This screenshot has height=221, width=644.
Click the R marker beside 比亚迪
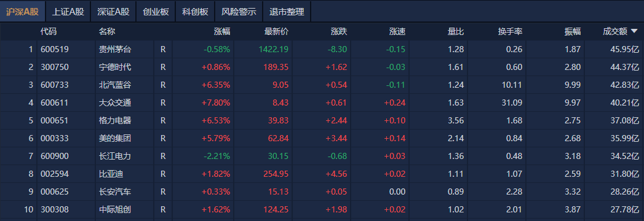tap(163, 174)
